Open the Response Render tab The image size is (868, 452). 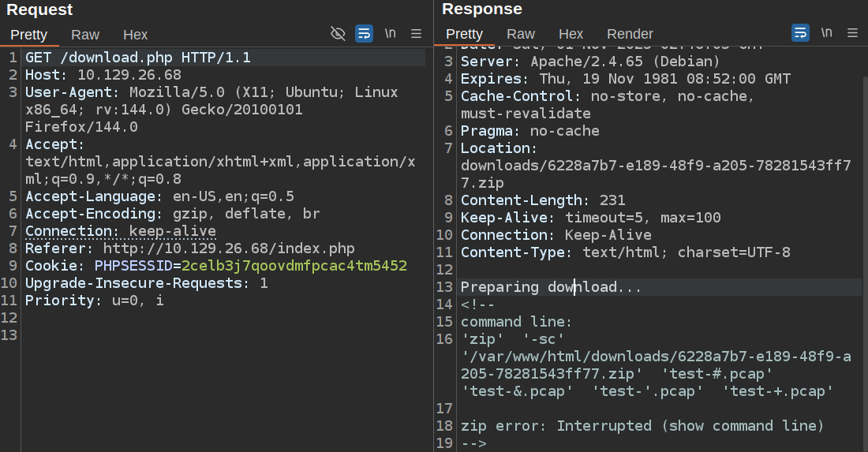pos(630,34)
